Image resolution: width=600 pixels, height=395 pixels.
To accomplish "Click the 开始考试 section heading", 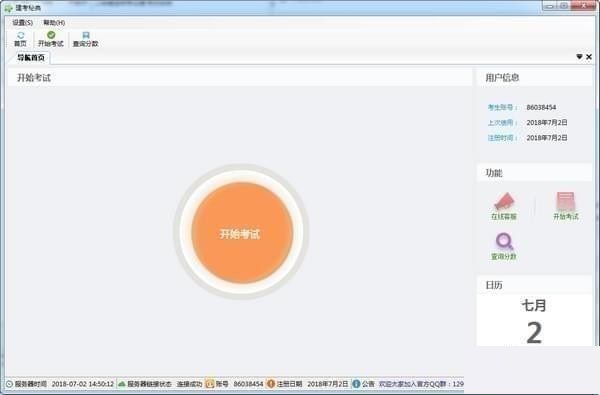I will (x=34, y=78).
